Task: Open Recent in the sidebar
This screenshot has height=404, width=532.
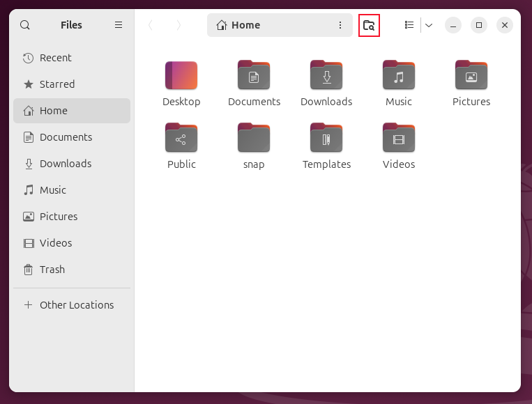Action: 72,58
